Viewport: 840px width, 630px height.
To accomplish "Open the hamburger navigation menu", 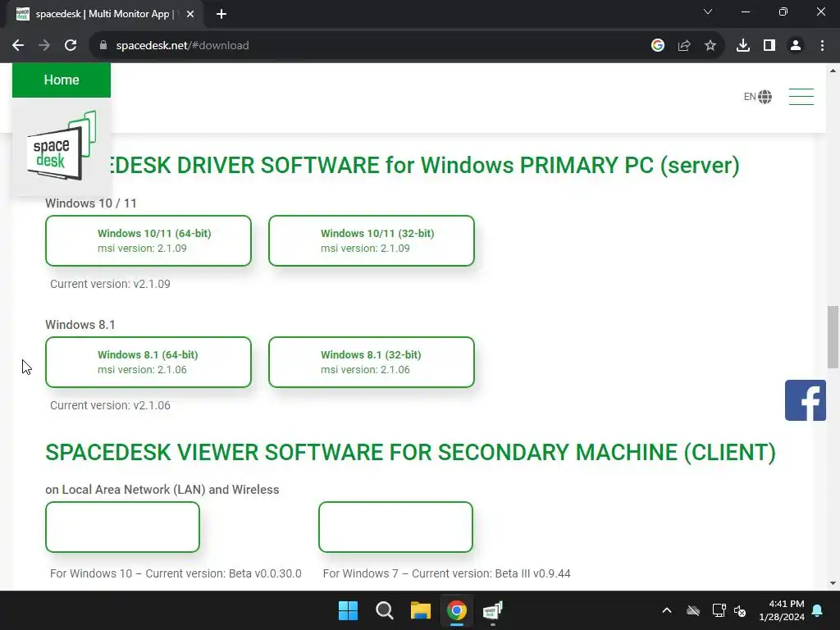I will click(x=801, y=97).
